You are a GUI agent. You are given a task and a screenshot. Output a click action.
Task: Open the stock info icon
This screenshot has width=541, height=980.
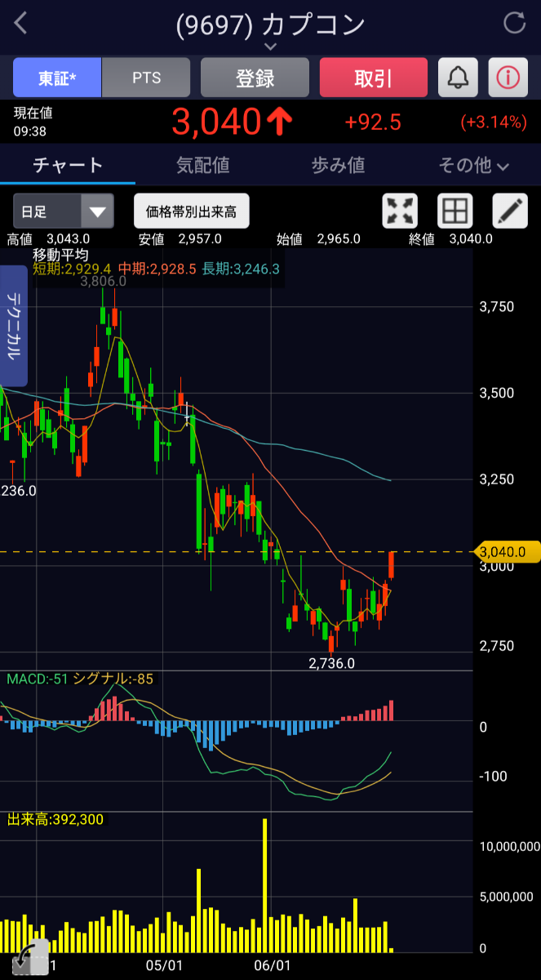pyautogui.click(x=508, y=78)
